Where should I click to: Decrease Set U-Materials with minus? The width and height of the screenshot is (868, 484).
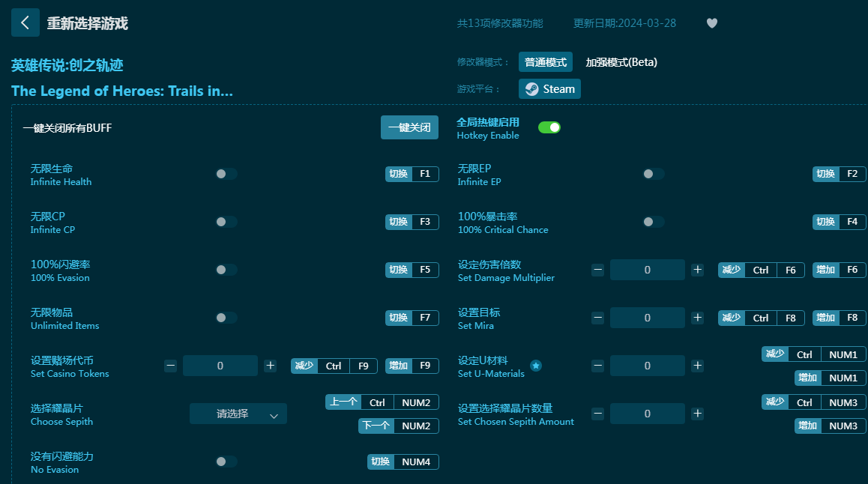click(x=597, y=366)
